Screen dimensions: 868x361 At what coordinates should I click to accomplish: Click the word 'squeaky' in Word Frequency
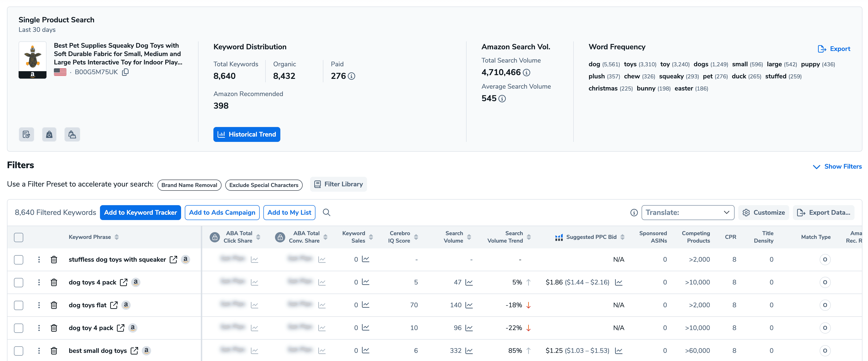tap(671, 76)
